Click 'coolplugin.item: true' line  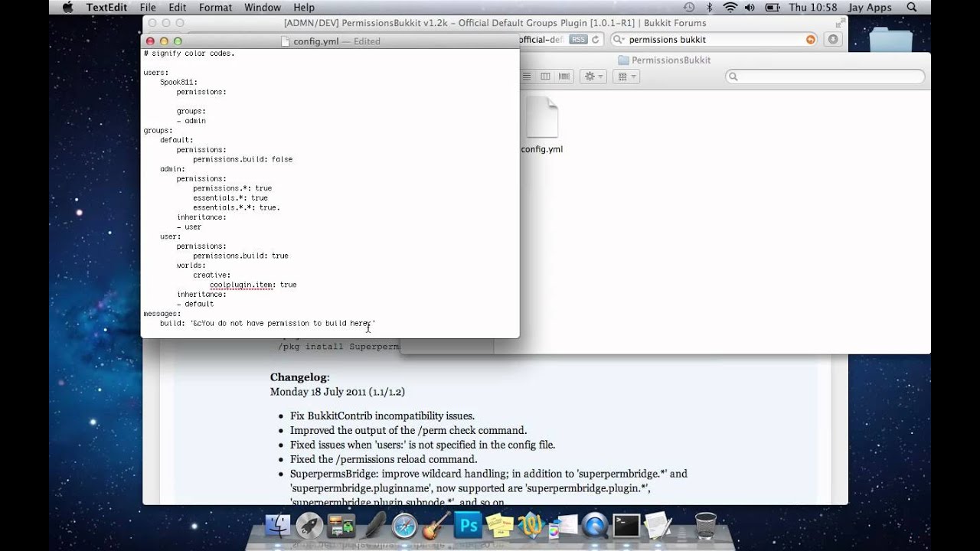coord(253,285)
